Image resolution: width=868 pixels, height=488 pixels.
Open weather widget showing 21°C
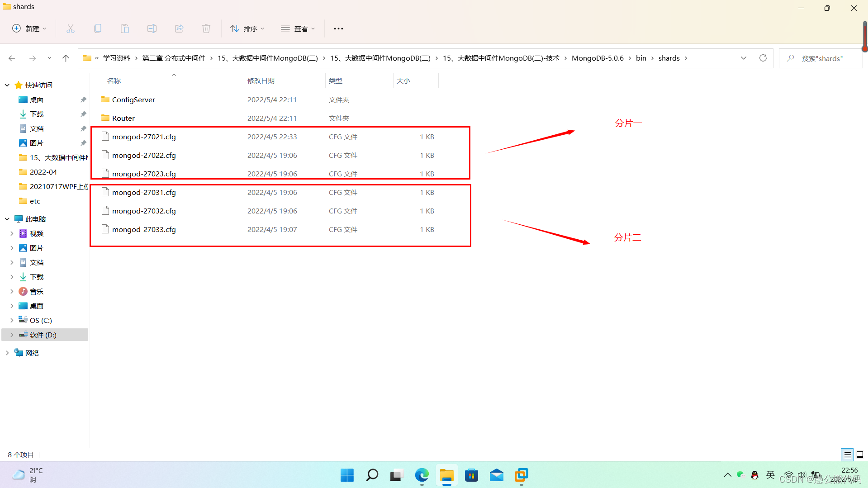point(27,475)
